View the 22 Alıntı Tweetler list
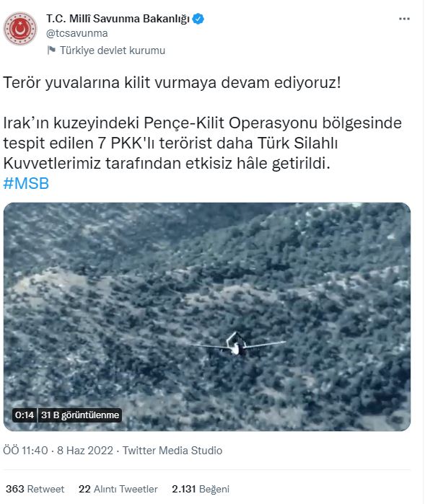 pos(118,489)
